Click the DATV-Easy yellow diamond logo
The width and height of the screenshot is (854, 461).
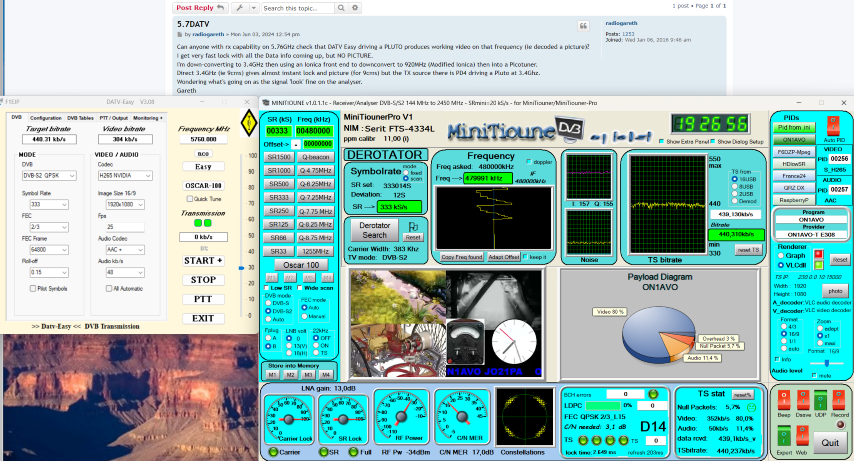pos(249,123)
